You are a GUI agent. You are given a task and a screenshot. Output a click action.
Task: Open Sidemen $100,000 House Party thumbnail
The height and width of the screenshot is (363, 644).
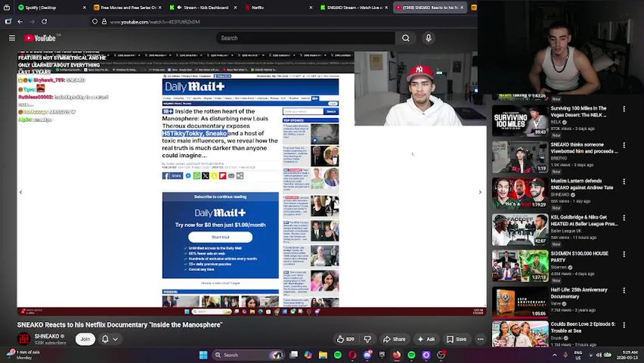(x=520, y=266)
